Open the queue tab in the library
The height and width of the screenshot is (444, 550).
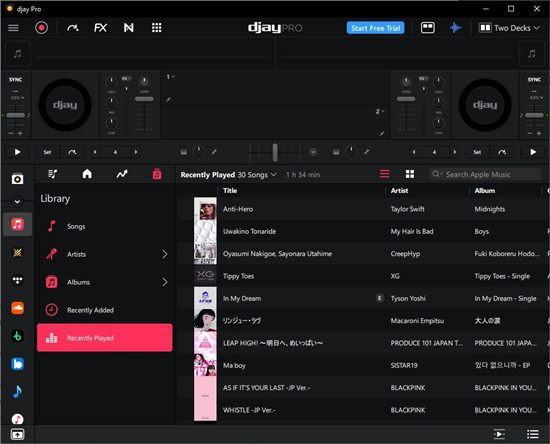click(53, 174)
